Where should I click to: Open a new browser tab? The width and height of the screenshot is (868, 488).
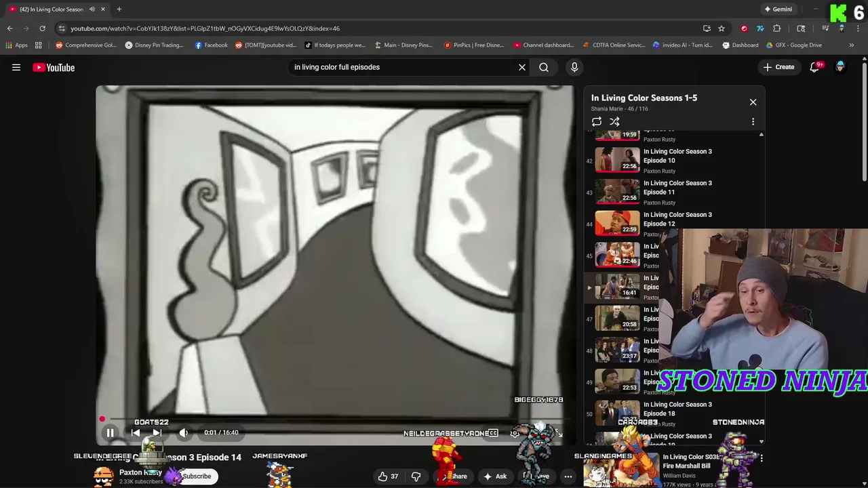coord(119,9)
